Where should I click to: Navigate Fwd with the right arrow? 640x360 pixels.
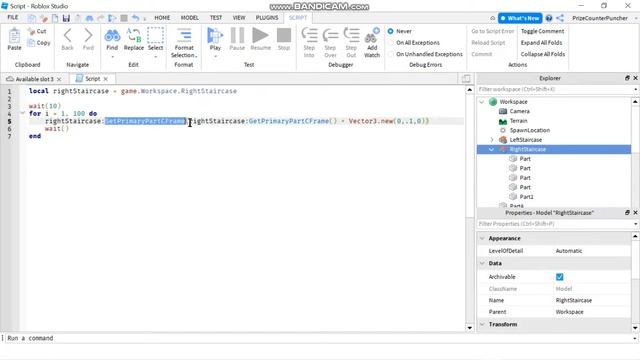(x=88, y=36)
